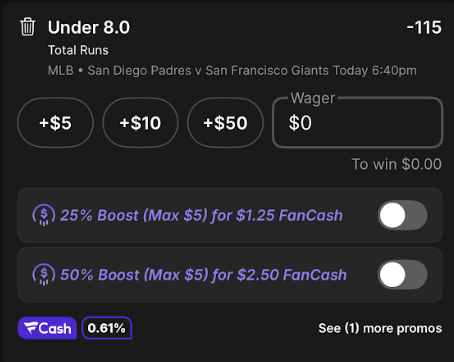Focus the Wager amount input field
454x362 pixels.
tap(358, 123)
